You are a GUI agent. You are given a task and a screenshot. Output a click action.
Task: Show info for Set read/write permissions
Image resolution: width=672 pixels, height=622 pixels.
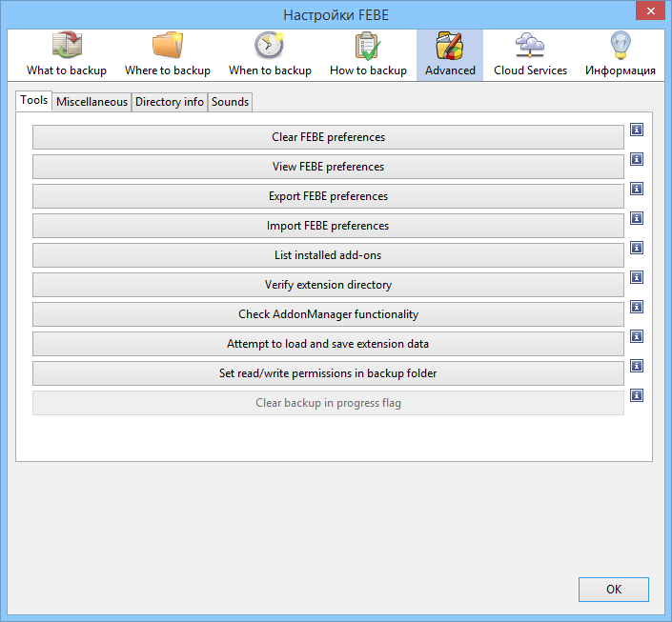point(637,366)
